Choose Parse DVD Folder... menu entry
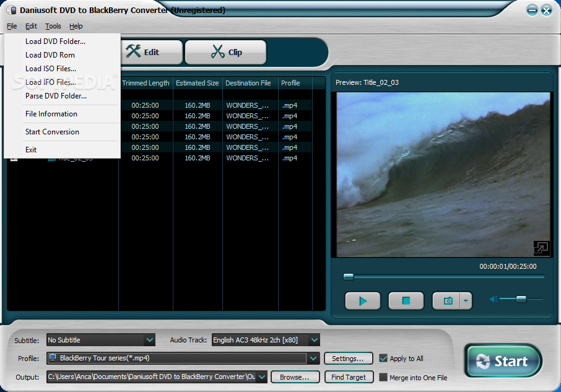This screenshot has height=392, width=561. point(63,96)
